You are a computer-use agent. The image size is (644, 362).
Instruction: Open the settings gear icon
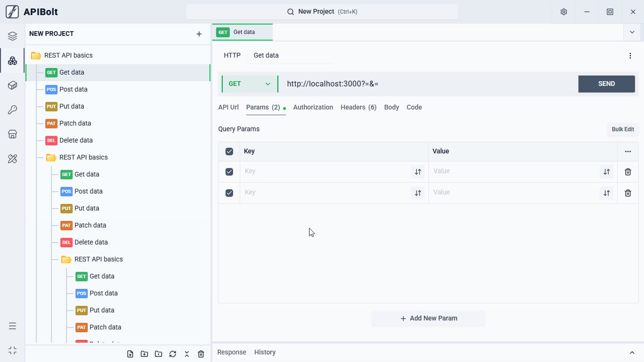coord(564,12)
